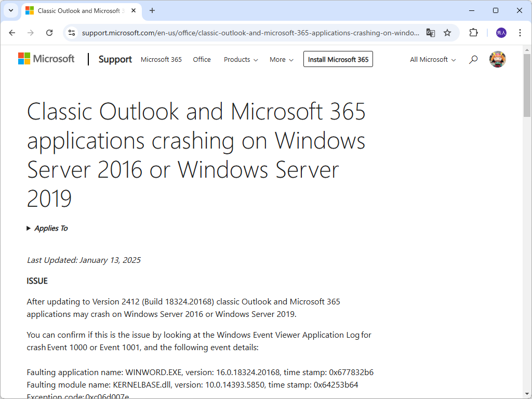532x399 pixels.
Task: Close the Classic Outlook tab
Action: click(134, 10)
